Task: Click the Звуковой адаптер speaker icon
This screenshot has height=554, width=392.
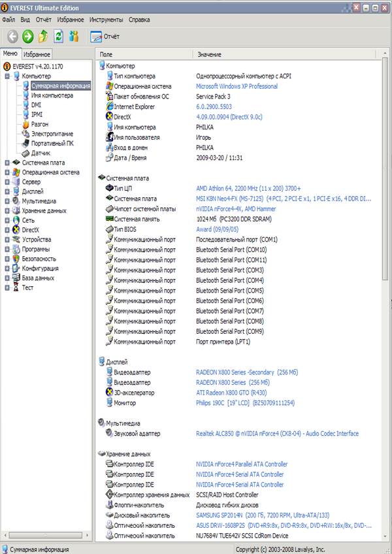Action: 110,433
